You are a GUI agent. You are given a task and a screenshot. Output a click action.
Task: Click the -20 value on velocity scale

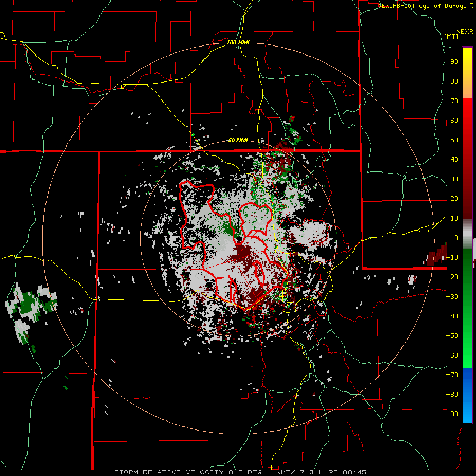452,277
